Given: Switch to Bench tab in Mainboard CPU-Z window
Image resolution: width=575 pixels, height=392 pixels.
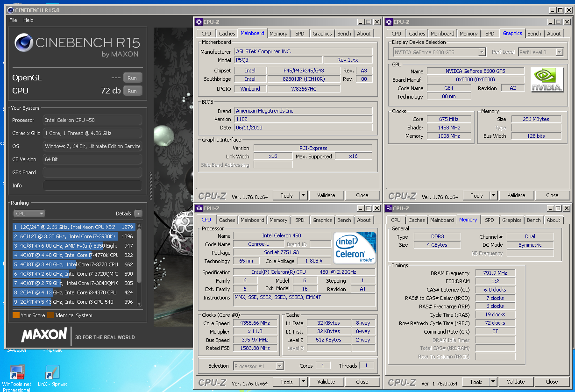Looking at the screenshot, I should tap(344, 34).
